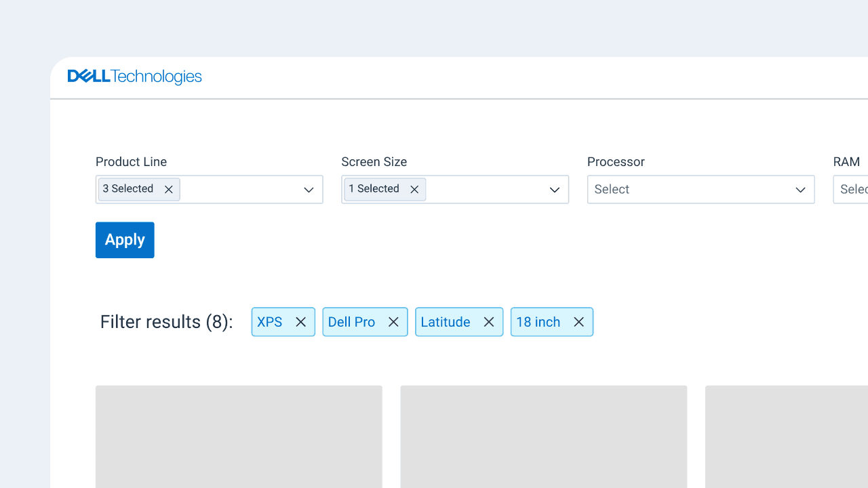
Task: Remove the 18 inch filter tag
Action: [578, 322]
